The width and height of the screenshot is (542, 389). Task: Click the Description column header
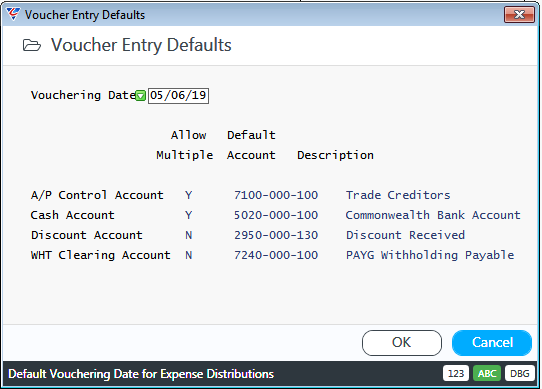335,155
